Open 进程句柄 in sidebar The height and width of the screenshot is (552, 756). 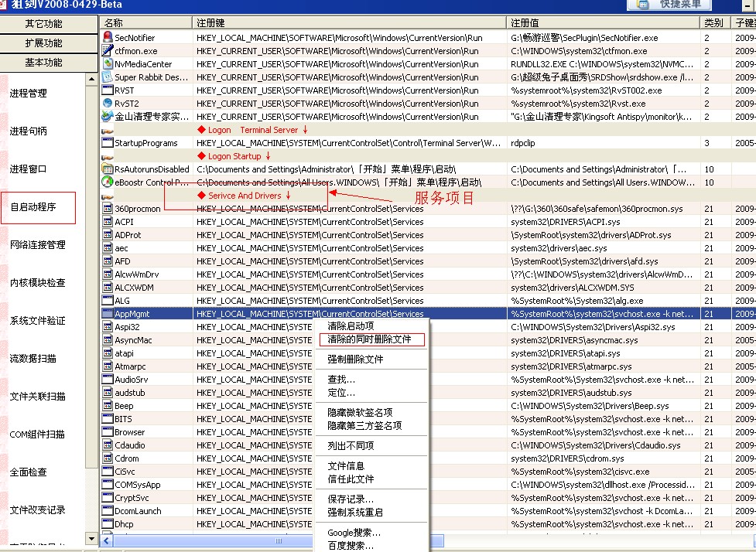[x=28, y=131]
